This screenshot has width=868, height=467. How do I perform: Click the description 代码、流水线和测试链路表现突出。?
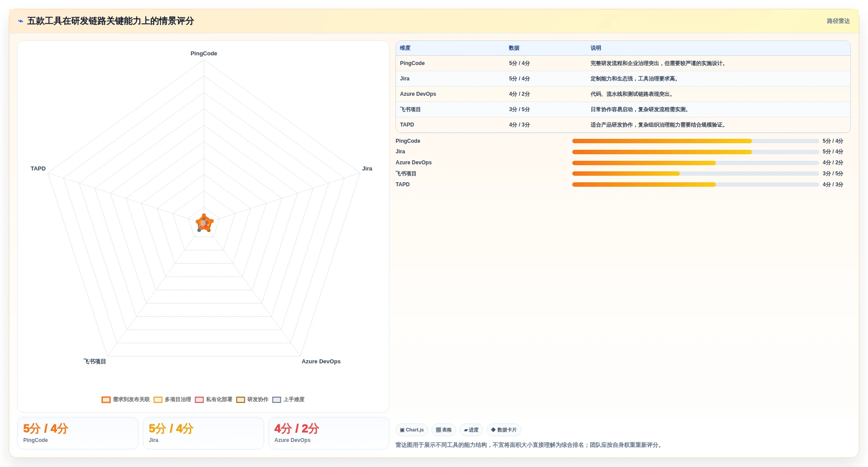(632, 94)
